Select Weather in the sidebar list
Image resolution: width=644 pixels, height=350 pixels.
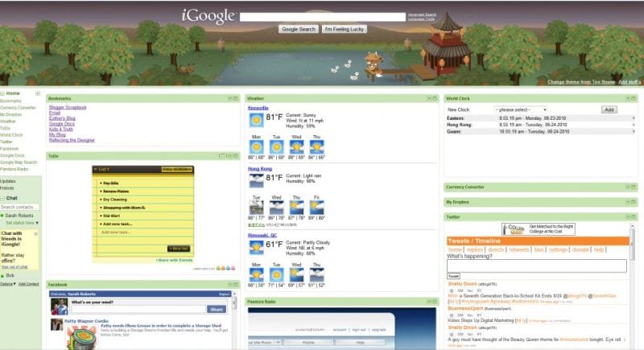[8, 121]
